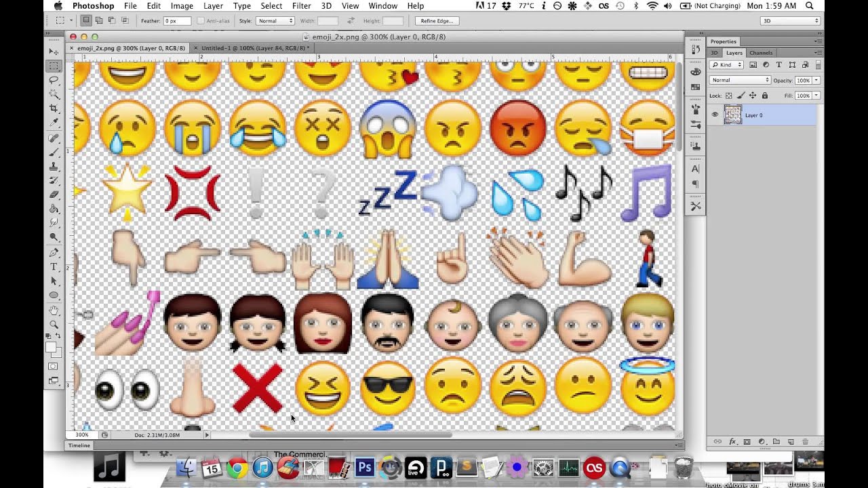
Task: Select the Ellipse shape tool
Action: pos(54,296)
